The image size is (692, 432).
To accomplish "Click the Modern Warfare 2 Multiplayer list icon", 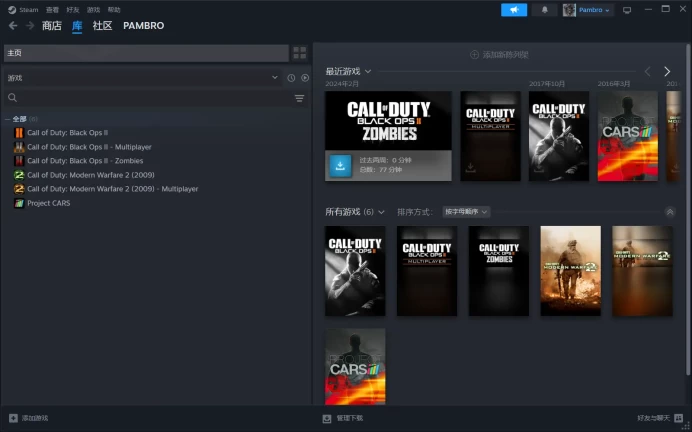I will pyautogui.click(x=19, y=189).
